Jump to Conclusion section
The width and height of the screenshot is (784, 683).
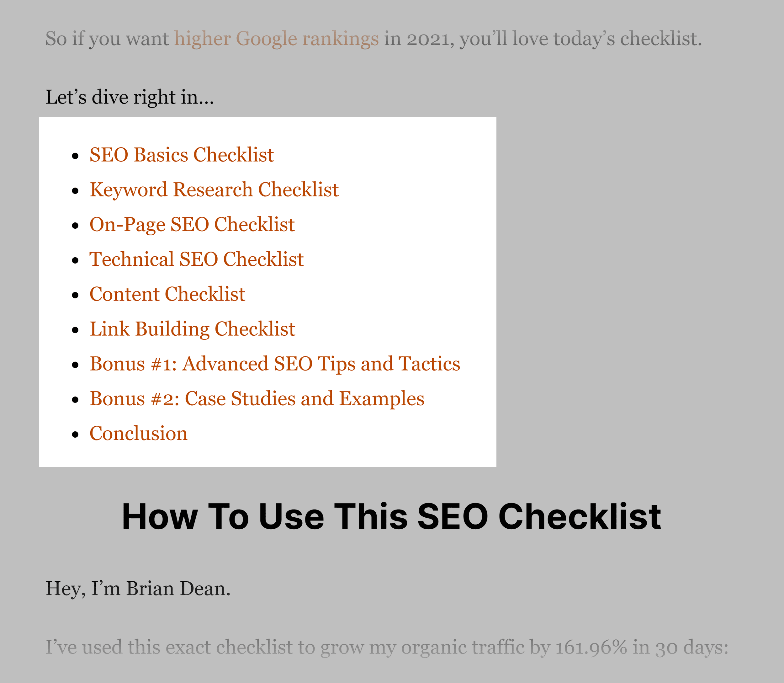coord(139,434)
